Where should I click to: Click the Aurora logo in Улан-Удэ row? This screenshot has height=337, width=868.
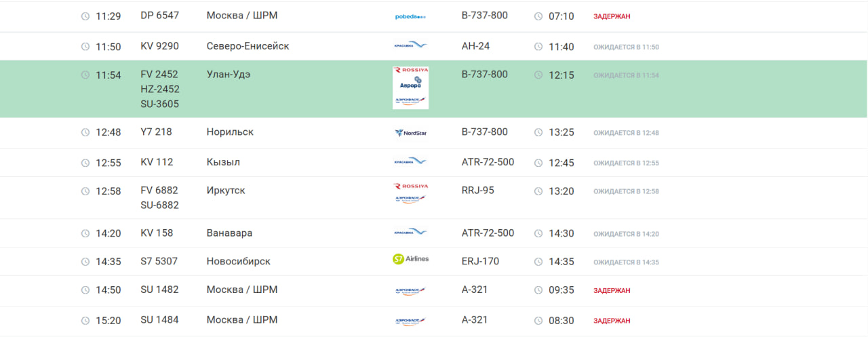click(410, 85)
